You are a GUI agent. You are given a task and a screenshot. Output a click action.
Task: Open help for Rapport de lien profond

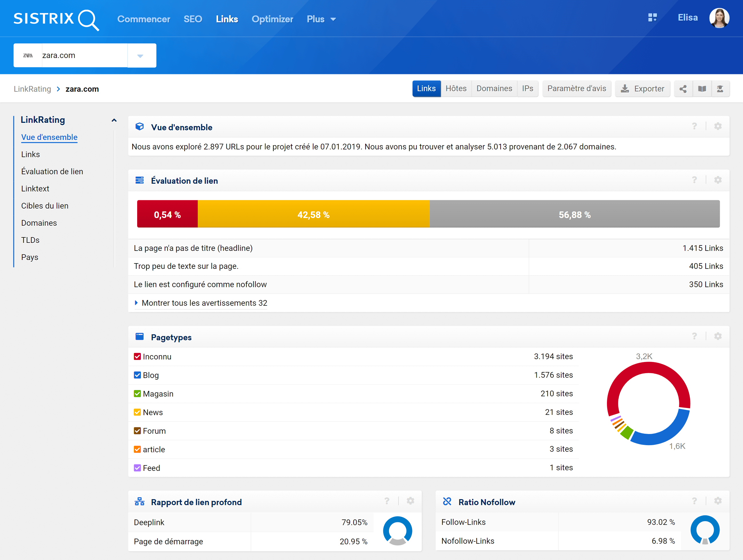387,501
